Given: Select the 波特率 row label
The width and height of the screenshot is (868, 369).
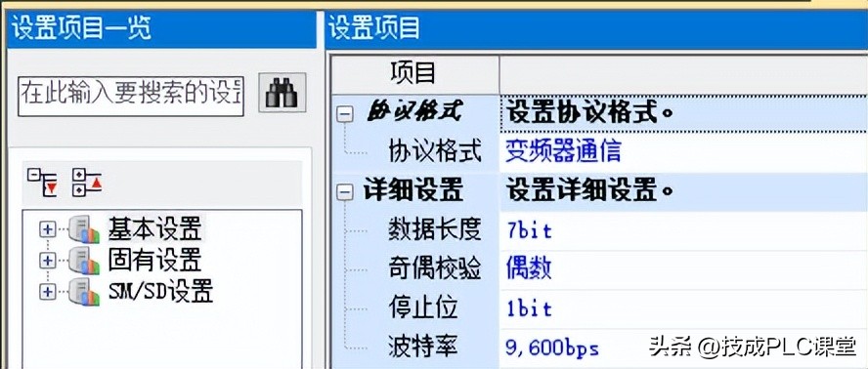Looking at the screenshot, I should click(423, 348).
